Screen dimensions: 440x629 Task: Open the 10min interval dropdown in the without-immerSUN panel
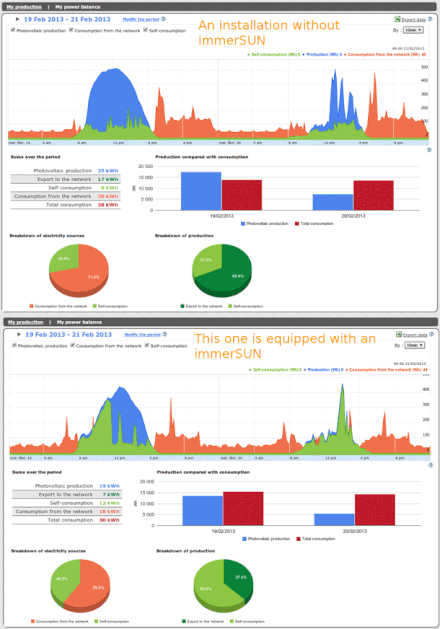tap(413, 30)
